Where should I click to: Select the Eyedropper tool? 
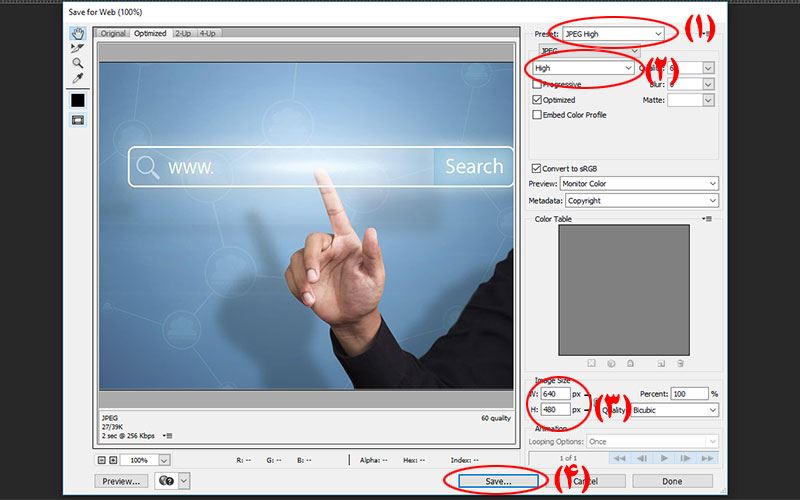coord(78,78)
